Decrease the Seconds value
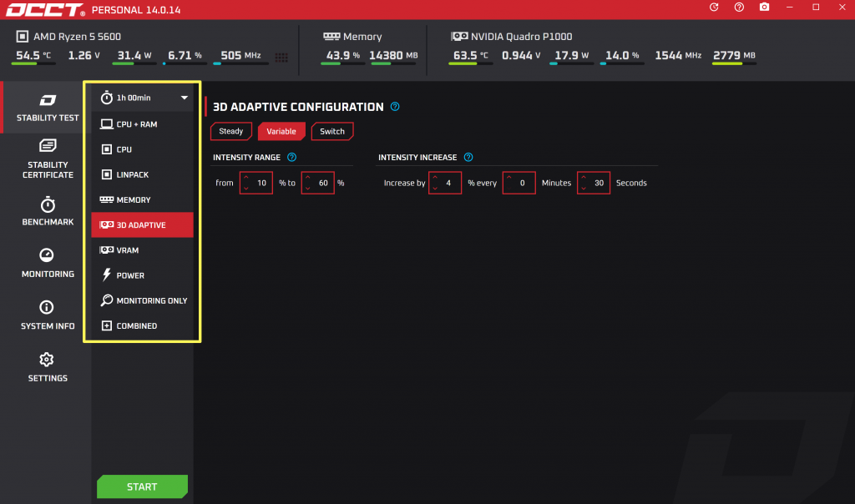 coord(584,189)
